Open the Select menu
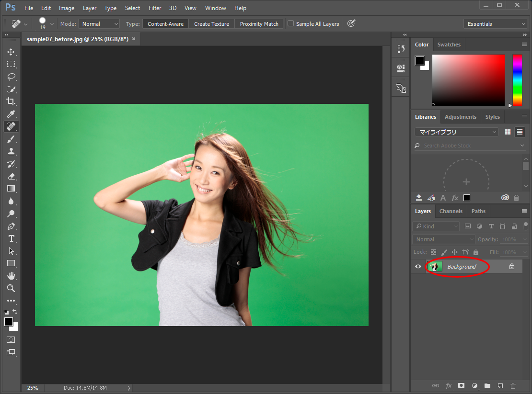The height and width of the screenshot is (394, 532). click(132, 8)
